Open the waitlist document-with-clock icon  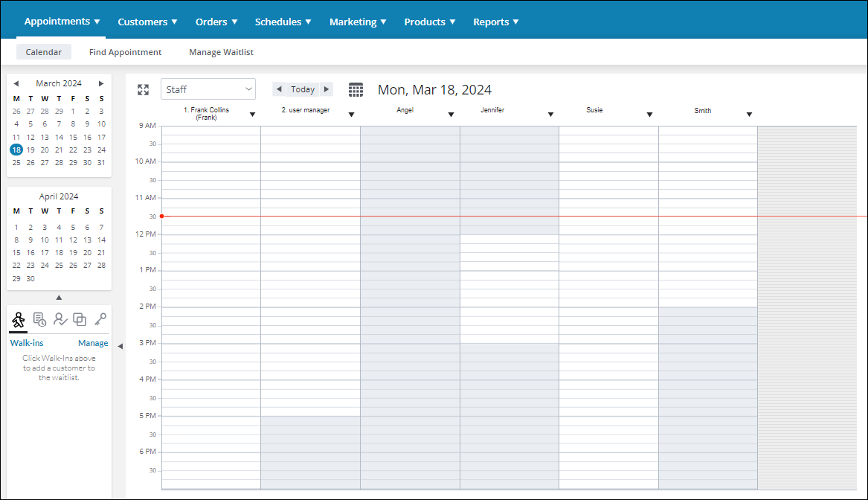point(39,319)
